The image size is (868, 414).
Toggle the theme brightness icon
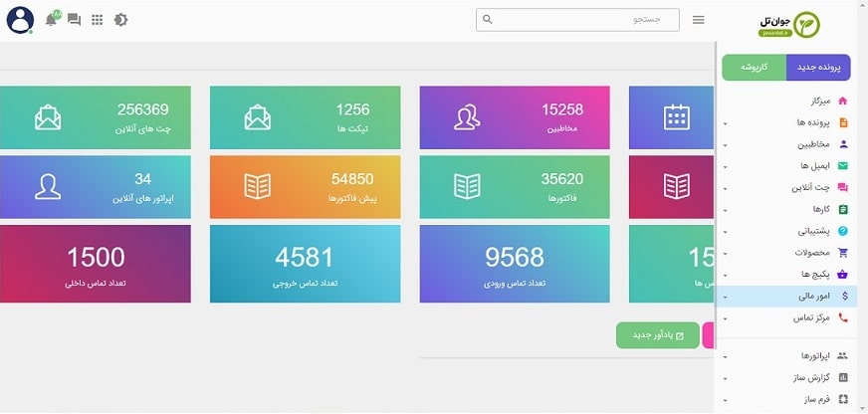(x=120, y=20)
